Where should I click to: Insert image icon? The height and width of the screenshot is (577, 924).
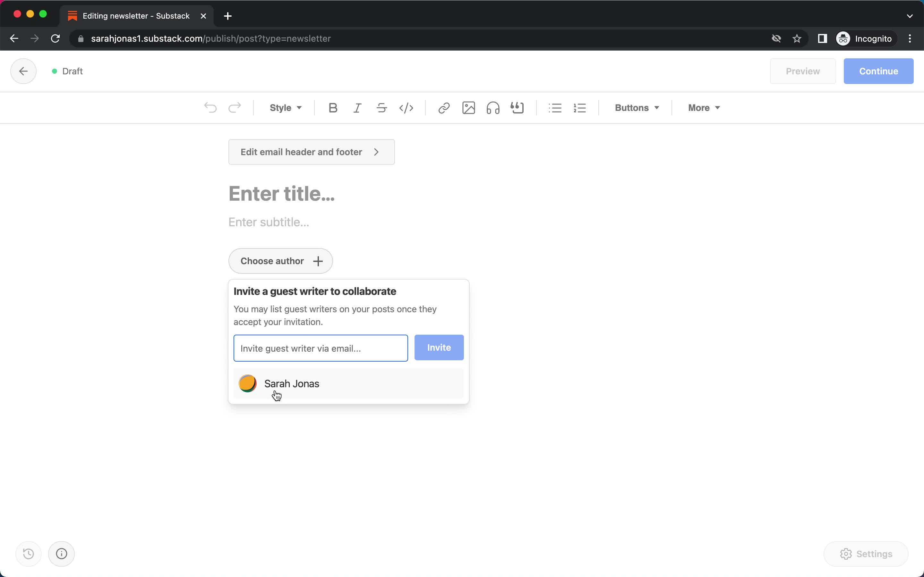pos(468,108)
